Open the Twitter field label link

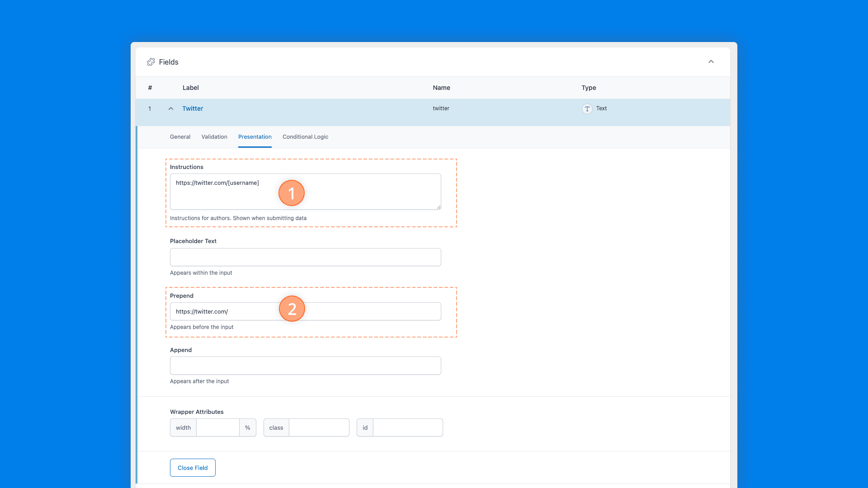point(193,108)
